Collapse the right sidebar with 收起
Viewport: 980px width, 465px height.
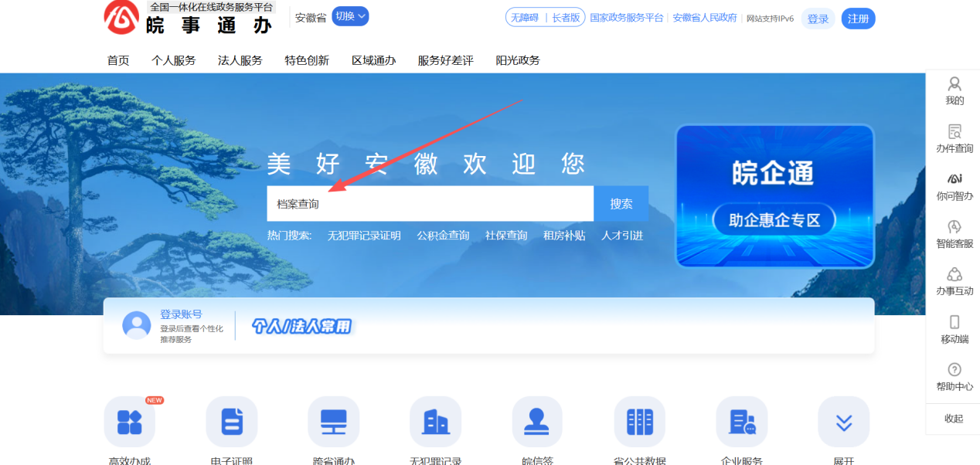[954, 419]
